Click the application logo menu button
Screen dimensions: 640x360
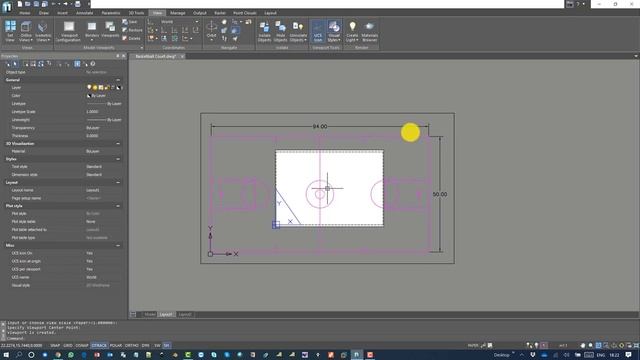[7, 7]
